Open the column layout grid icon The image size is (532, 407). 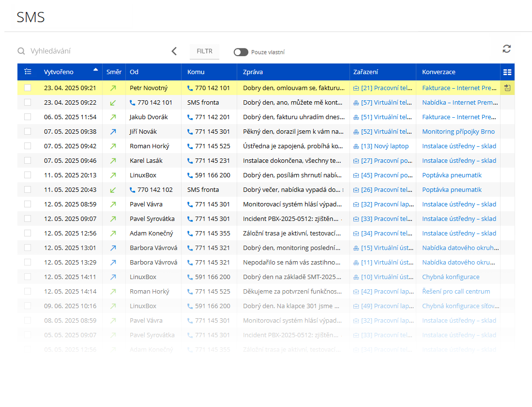tap(507, 72)
